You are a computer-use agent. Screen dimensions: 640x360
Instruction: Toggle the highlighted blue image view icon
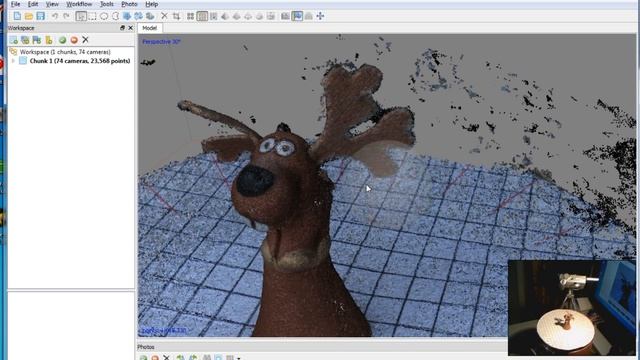pyautogui.click(x=297, y=16)
